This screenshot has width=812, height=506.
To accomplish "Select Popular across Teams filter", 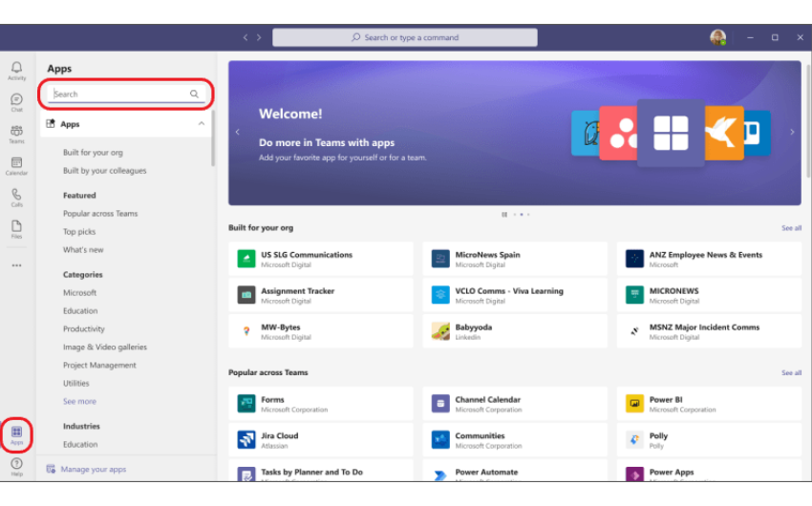I will [100, 213].
